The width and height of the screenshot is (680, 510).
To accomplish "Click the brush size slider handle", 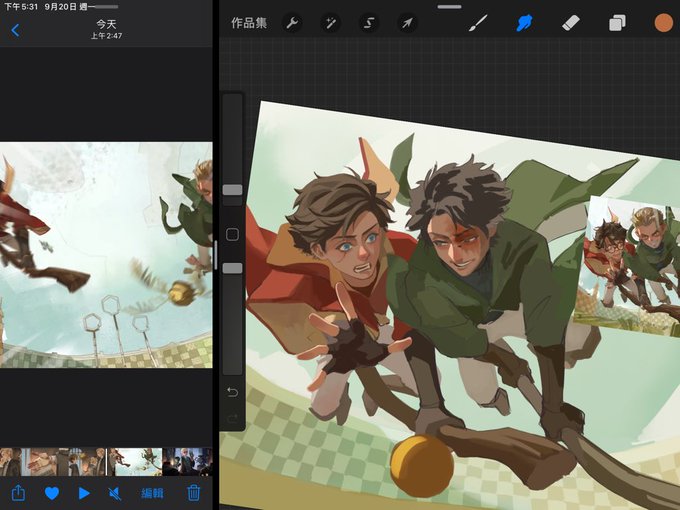I will tap(232, 190).
